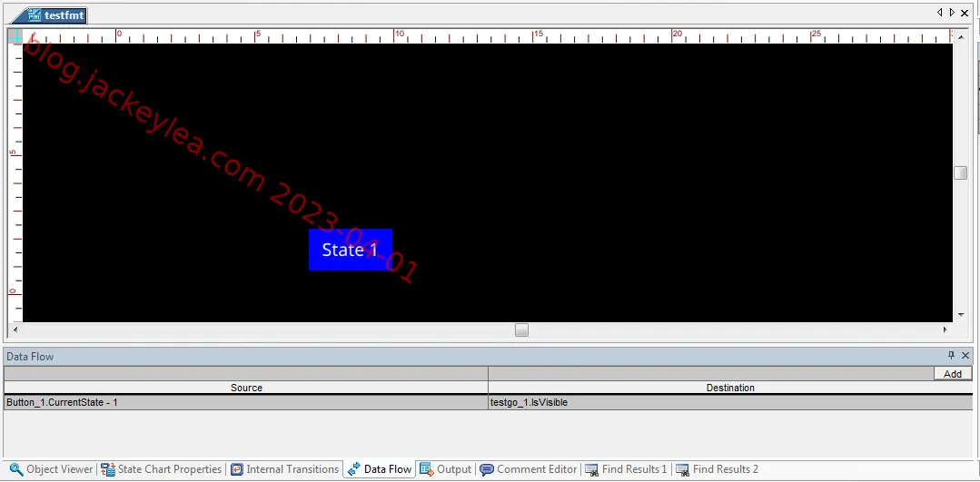980x482 pixels.
Task: Click the State Chart Properties icon
Action: (108, 469)
